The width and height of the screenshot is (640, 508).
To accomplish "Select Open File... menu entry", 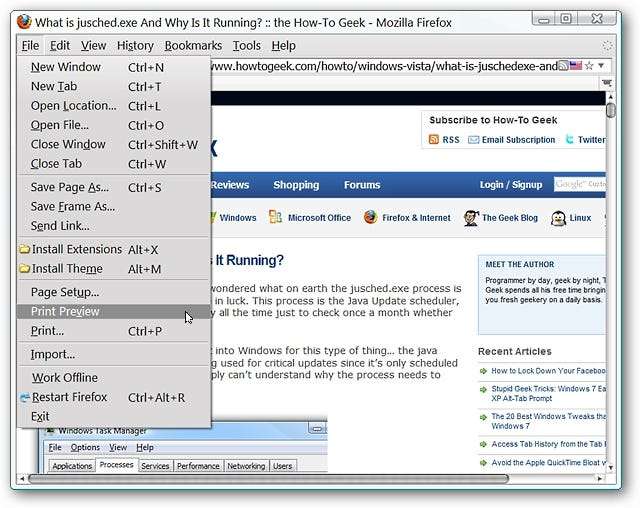I will pos(114,125).
